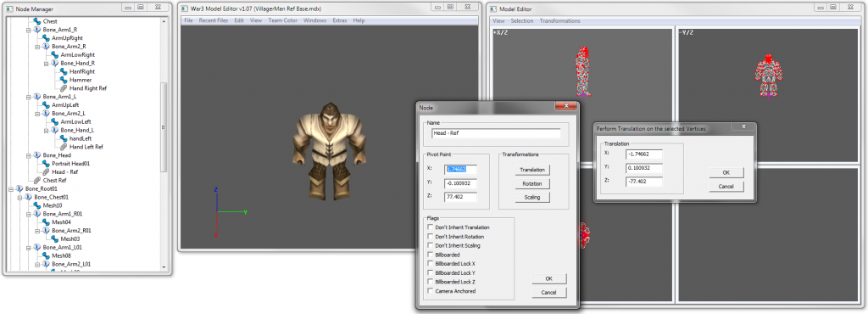Click the node icon beside ArmUpRight
The height and width of the screenshot is (314, 868).
(x=46, y=38)
